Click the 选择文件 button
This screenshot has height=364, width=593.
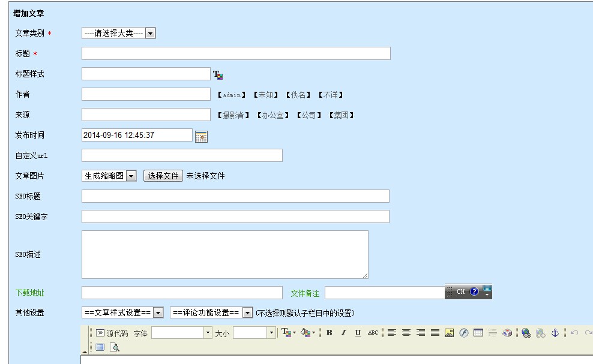163,176
